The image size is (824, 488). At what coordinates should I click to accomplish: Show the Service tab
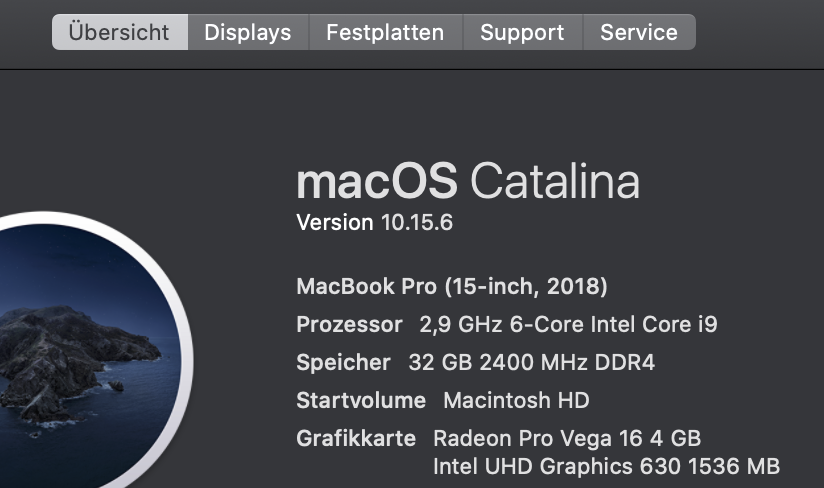tap(638, 32)
